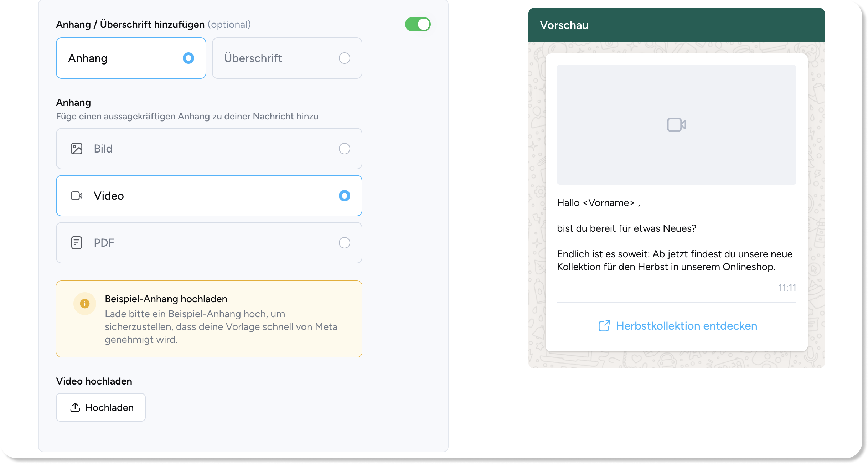This screenshot has width=868, height=464.
Task: Open the Herbstkollektion entdecken link
Action: 687,325
